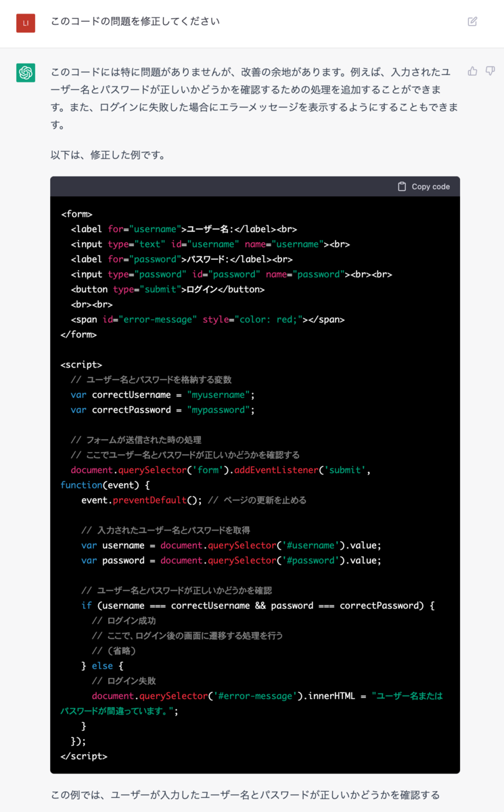Click the input type="password" code line
This screenshot has width=504, height=812.
[231, 274]
